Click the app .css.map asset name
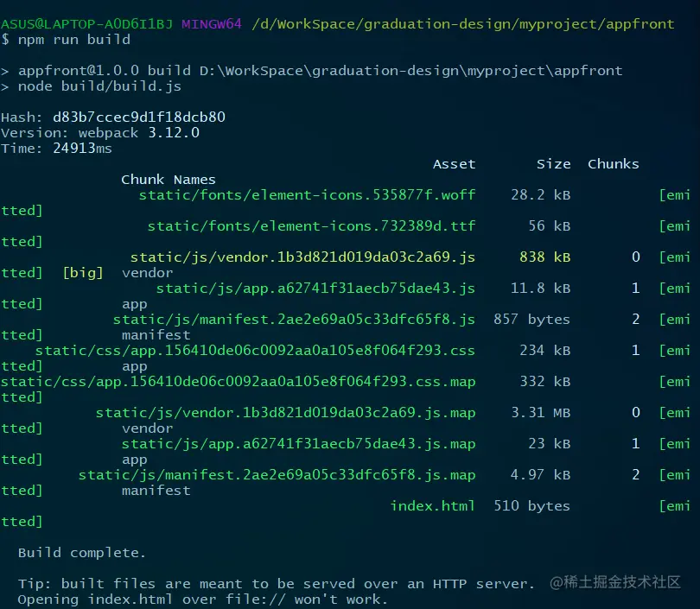Screen dimensions: 700x609 (238, 382)
